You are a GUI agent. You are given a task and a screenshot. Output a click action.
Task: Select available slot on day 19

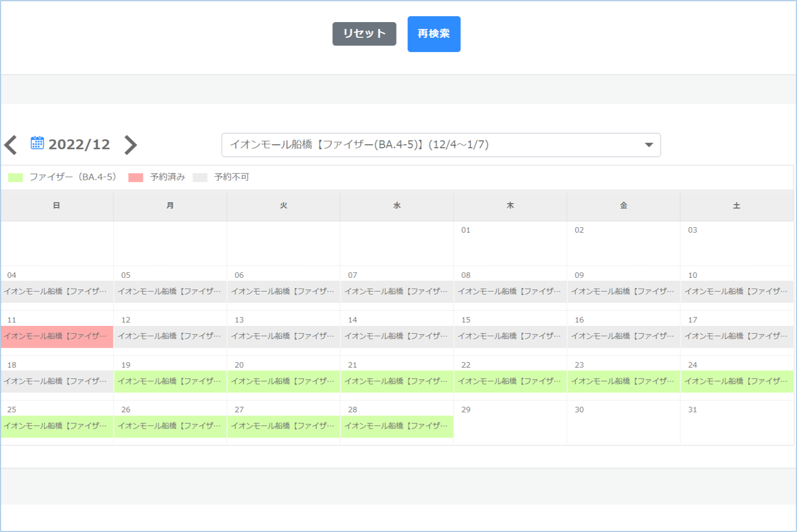(x=170, y=382)
